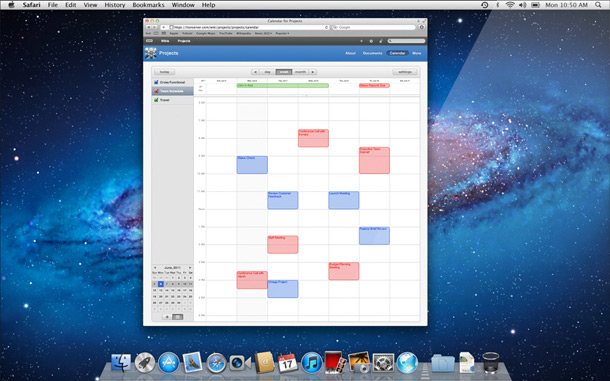Screen dimensions: 610x381
Task: Go to next week with right arrow
Action: (x=313, y=72)
